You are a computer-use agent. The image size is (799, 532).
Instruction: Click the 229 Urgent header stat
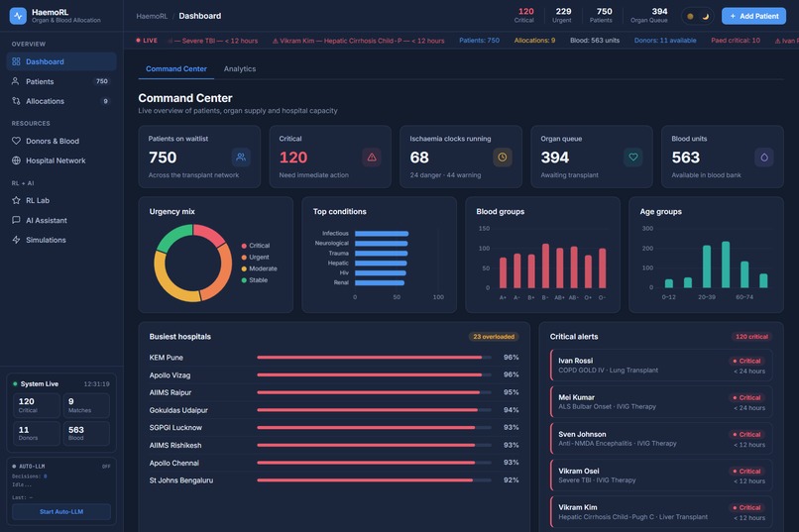[562, 15]
